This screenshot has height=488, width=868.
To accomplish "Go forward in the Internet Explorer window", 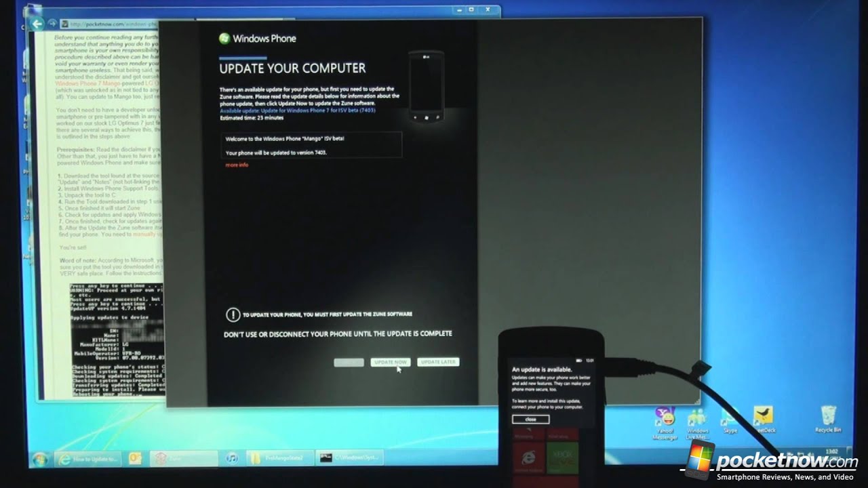I will coord(52,24).
